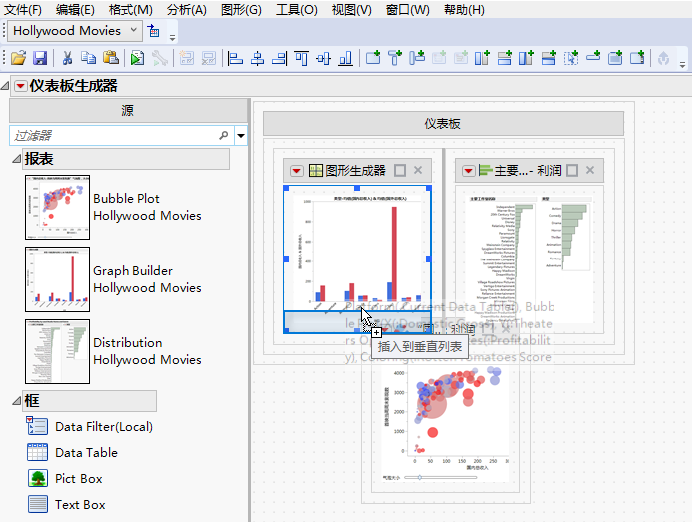
Task: Select the Data Table box icon
Action: click(38, 452)
